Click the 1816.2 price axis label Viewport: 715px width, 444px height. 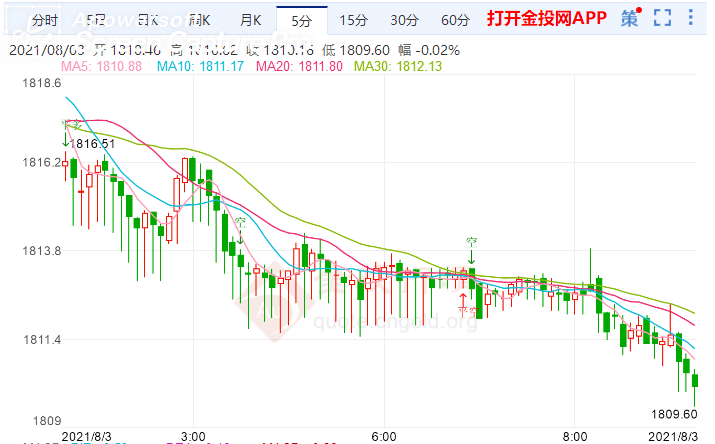(x=41, y=162)
